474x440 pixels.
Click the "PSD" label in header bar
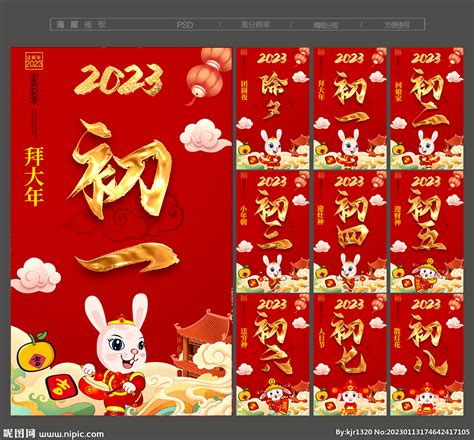185,25
